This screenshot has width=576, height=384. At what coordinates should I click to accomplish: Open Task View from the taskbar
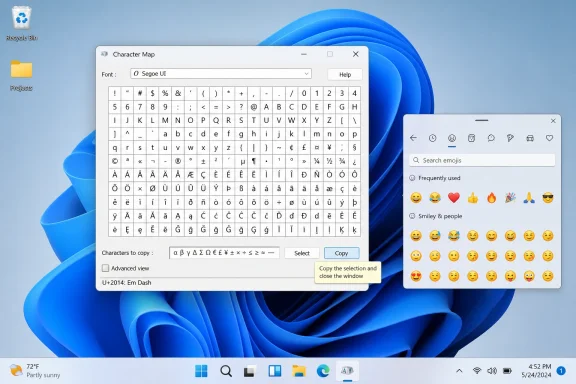pos(250,371)
